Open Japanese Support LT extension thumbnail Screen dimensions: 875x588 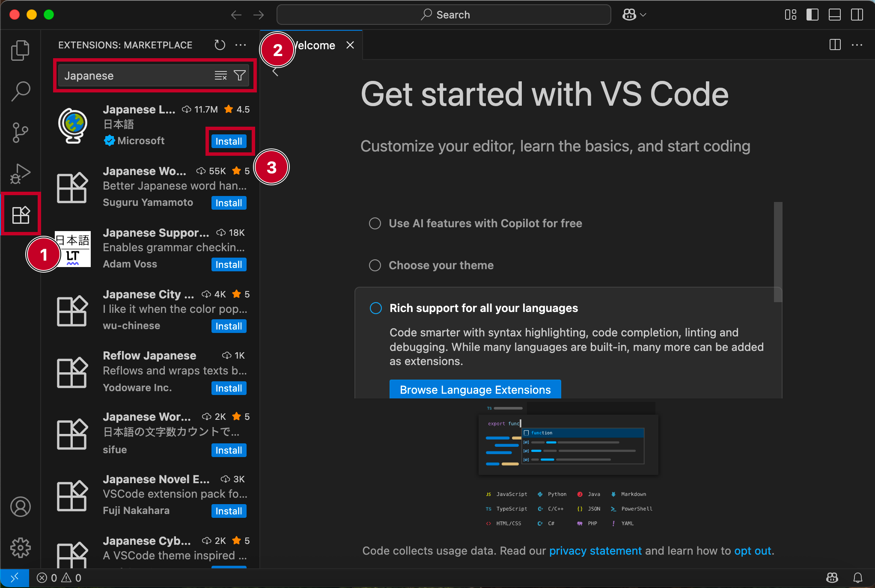(73, 249)
